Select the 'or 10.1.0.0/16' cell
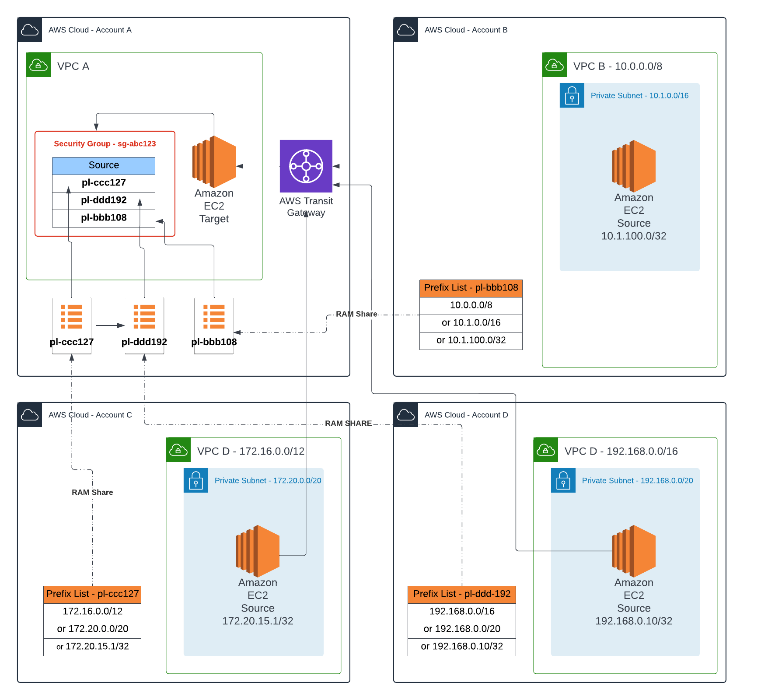 pos(471,323)
